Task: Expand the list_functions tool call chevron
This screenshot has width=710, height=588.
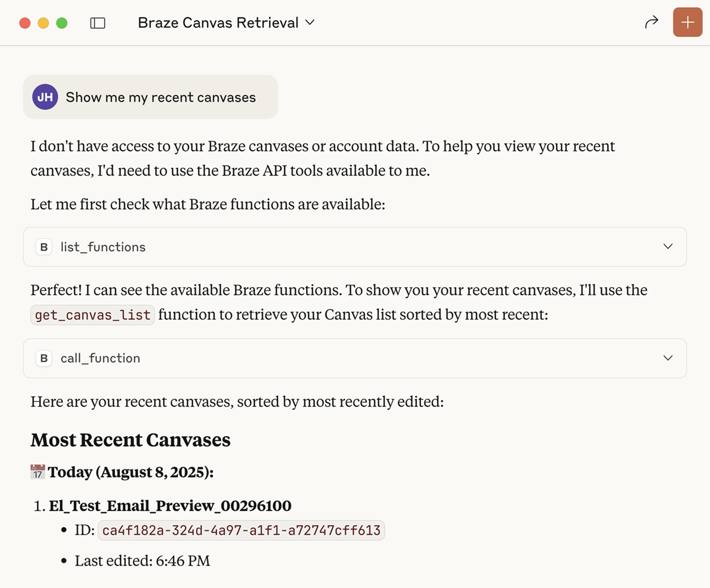Action: (x=668, y=247)
